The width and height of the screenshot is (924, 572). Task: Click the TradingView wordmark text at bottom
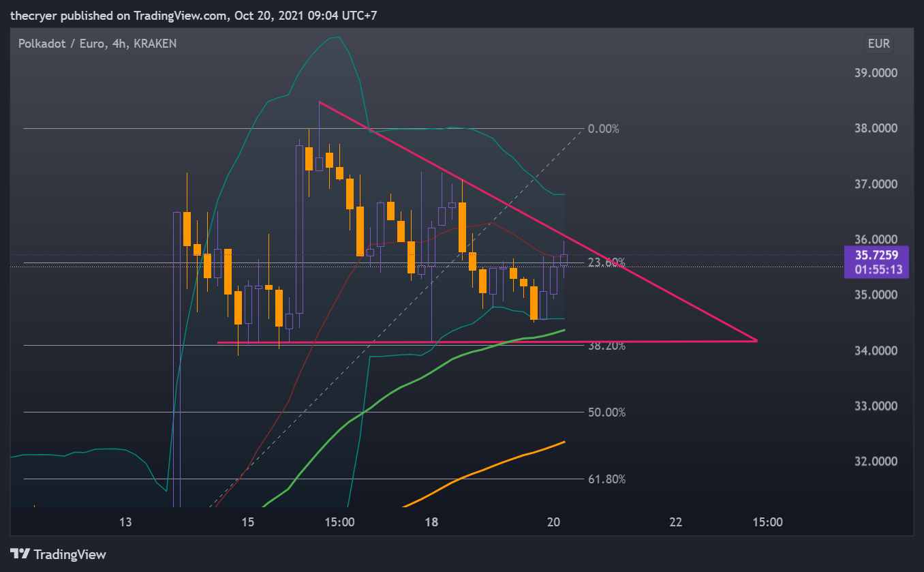point(70,554)
